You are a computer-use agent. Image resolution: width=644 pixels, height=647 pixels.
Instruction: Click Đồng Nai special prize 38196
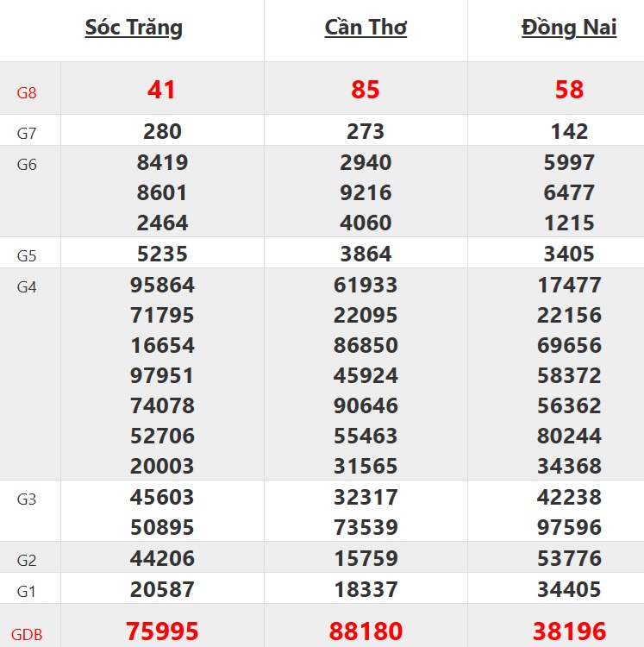coord(569,631)
